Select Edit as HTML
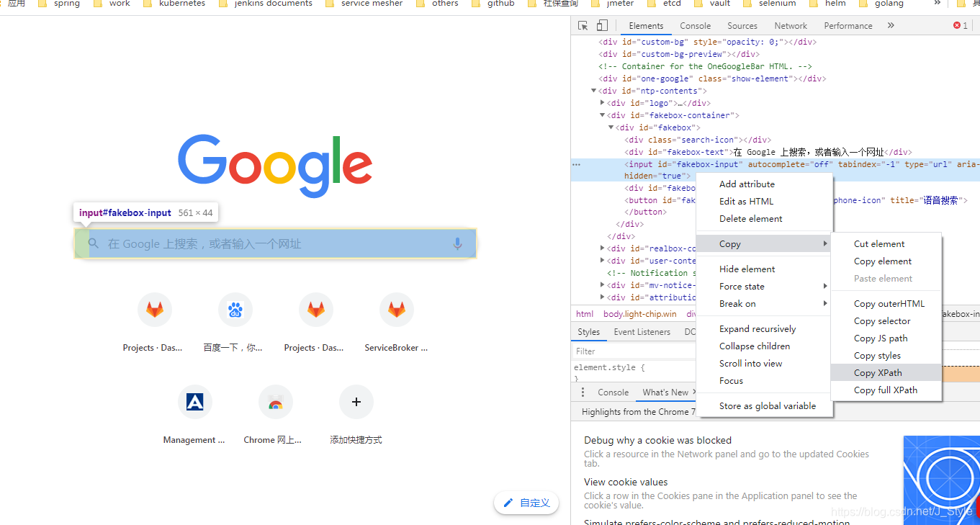980x525 pixels. click(x=764, y=202)
